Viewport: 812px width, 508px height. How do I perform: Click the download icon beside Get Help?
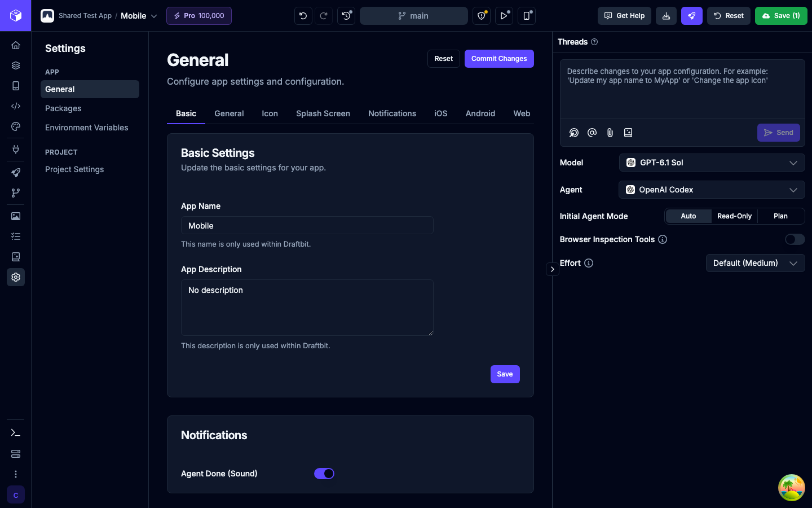pos(666,16)
